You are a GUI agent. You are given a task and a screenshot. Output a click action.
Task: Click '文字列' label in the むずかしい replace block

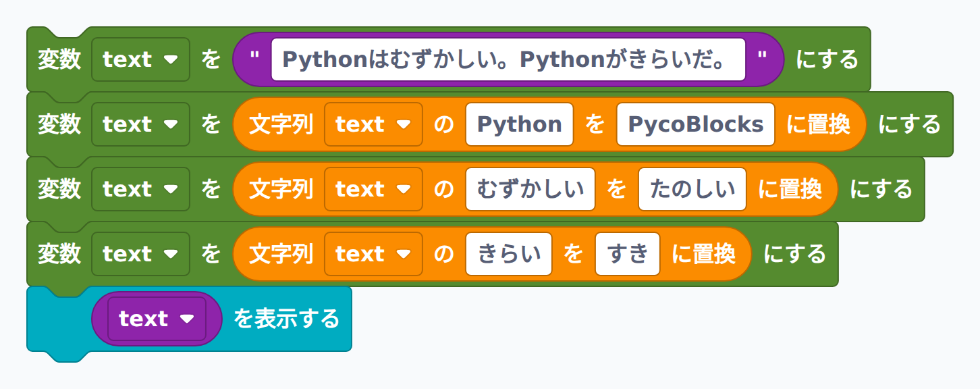point(281,189)
